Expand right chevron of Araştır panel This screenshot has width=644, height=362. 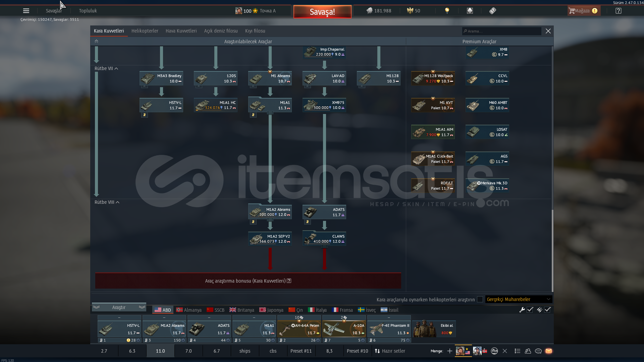point(142,307)
